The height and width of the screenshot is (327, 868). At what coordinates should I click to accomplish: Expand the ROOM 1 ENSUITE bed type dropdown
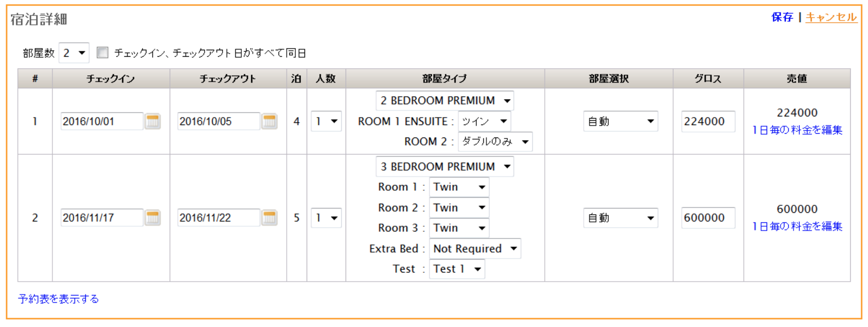[x=484, y=122]
